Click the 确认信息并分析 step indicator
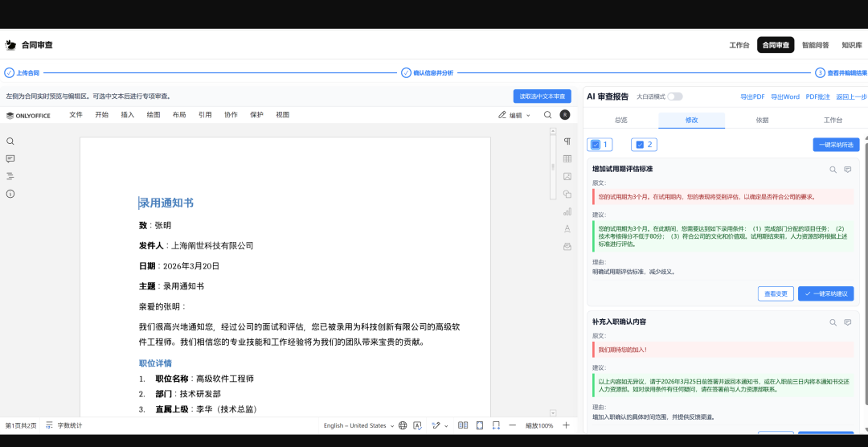Image resolution: width=868 pixels, height=447 pixels. [428, 72]
